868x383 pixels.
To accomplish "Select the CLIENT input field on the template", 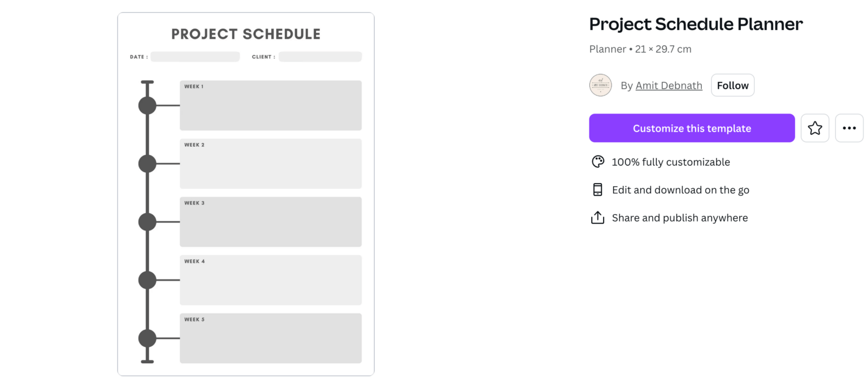I will point(320,56).
